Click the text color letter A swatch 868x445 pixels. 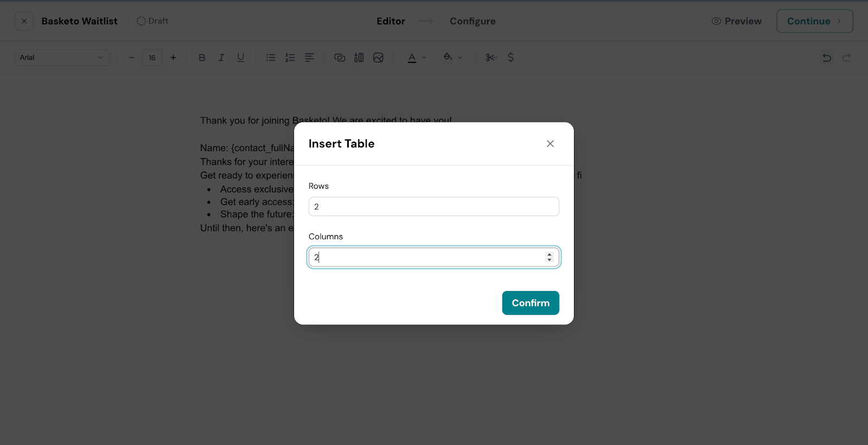point(412,57)
